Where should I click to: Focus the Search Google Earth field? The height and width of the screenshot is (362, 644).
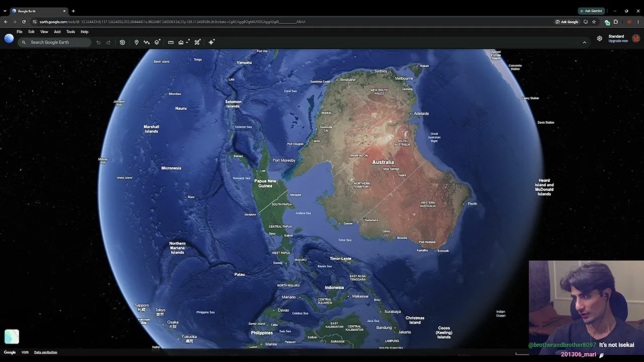[54, 42]
